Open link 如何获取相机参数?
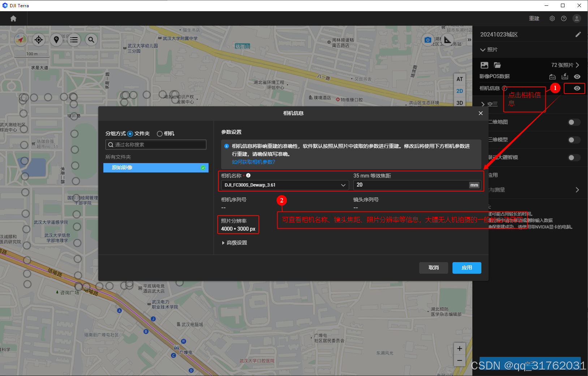The height and width of the screenshot is (376, 588). click(253, 162)
